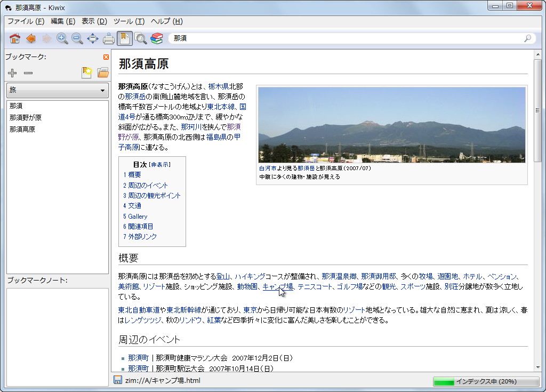Toggle the bookmarks sidebar toolbar icon

pyautogui.click(x=124, y=38)
